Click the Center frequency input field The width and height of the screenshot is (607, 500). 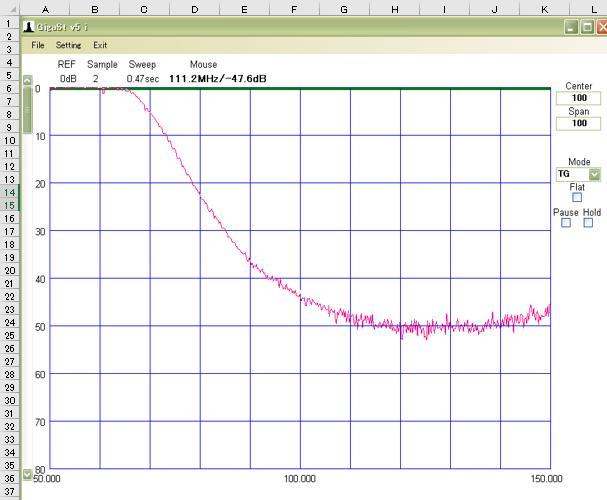[x=578, y=98]
